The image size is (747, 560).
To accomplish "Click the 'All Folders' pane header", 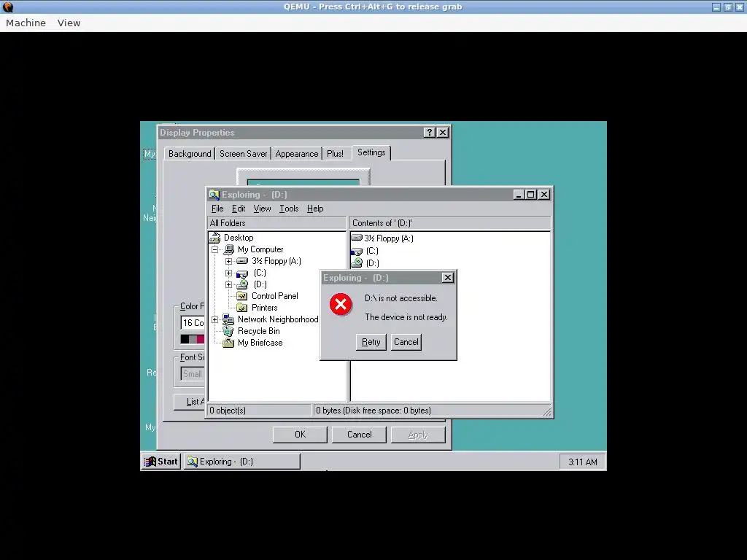I will click(277, 223).
